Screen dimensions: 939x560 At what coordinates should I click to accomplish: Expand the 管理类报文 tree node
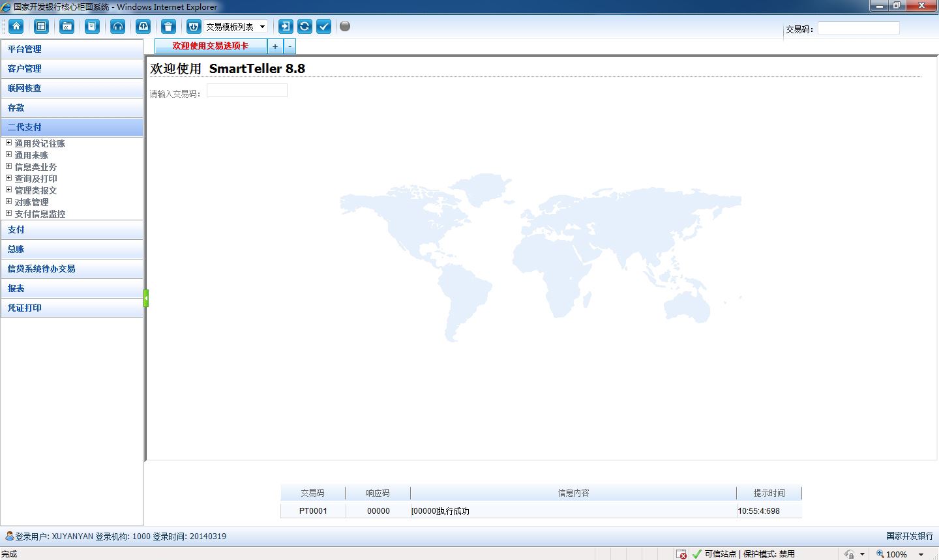pos(9,190)
